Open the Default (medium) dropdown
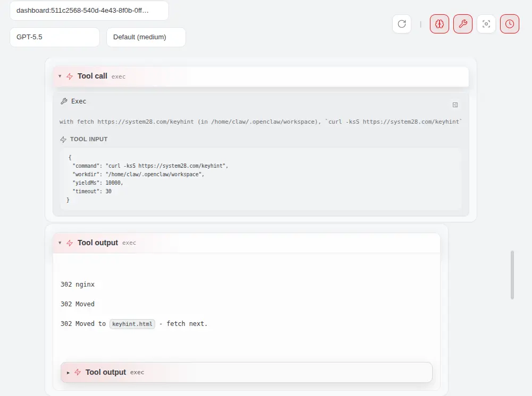This screenshot has height=396, width=532. click(146, 37)
